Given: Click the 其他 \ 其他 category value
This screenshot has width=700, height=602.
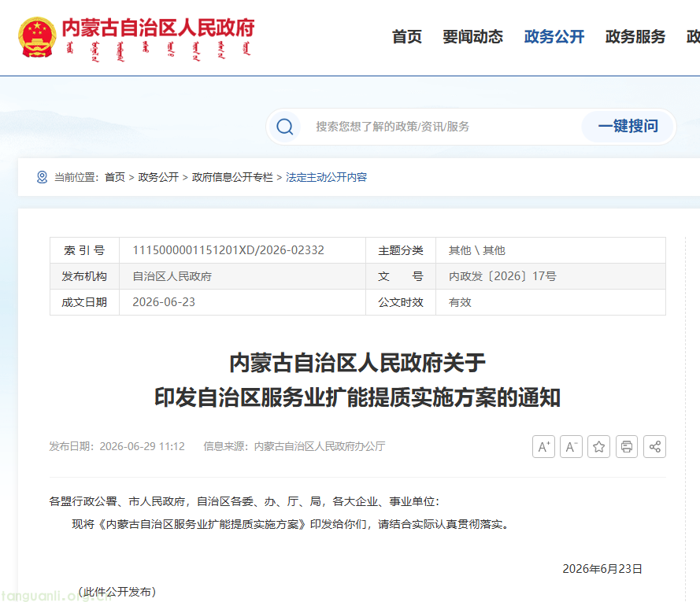Looking at the screenshot, I should pos(477,250).
